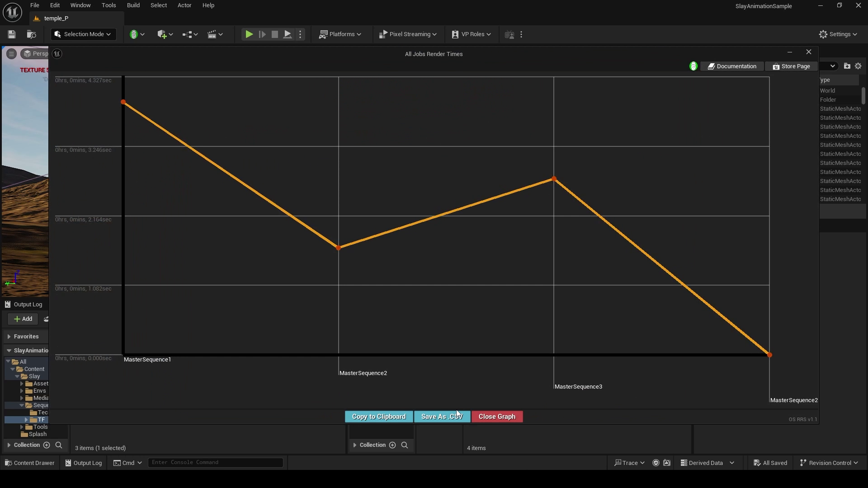Open the content browse icon beside Save
The width and height of the screenshot is (868, 488).
31,34
